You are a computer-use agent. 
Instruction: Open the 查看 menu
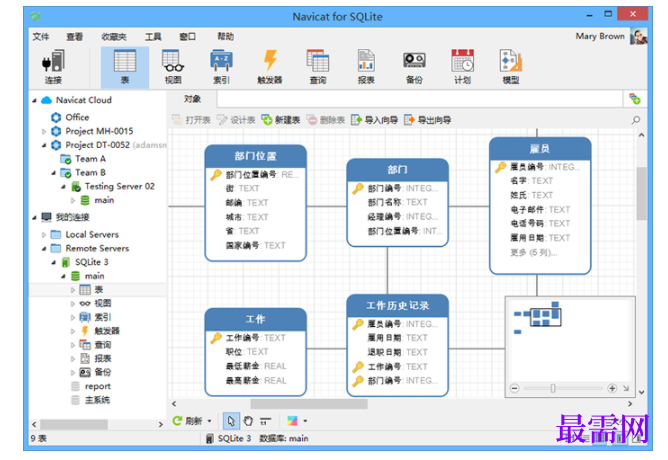point(75,37)
